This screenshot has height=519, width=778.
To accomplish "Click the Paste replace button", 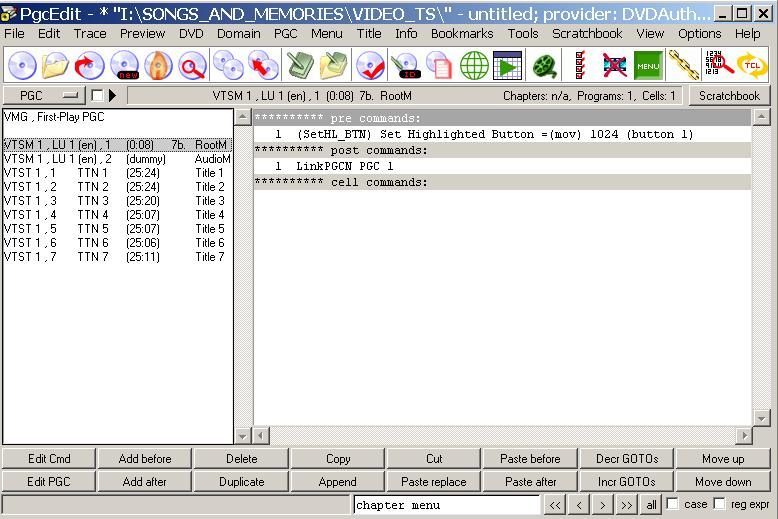I will click(x=434, y=482).
